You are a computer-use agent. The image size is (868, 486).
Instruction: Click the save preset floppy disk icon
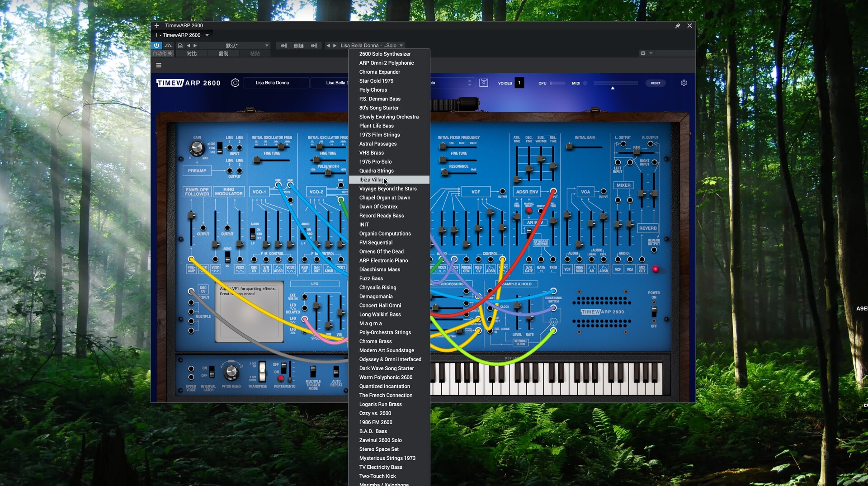[x=483, y=83]
